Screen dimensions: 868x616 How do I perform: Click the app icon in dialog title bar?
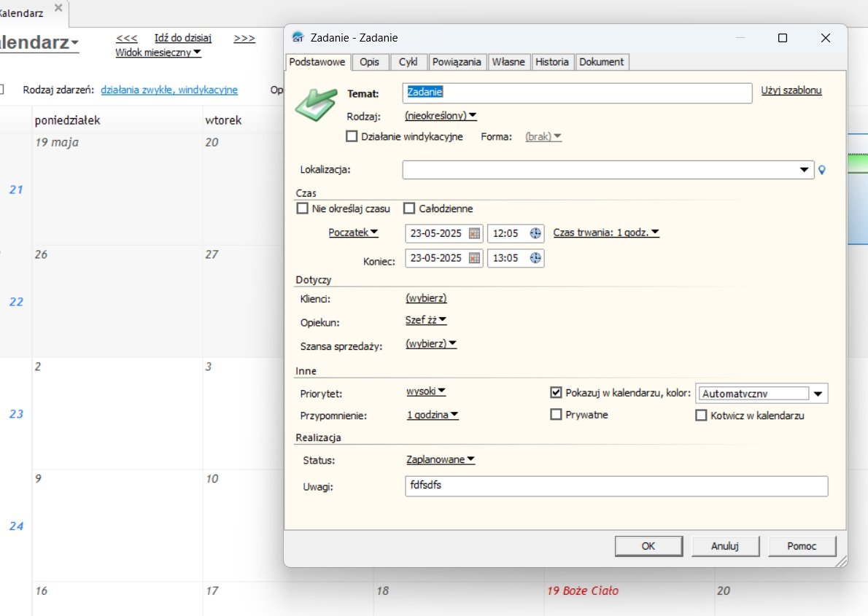(x=298, y=38)
